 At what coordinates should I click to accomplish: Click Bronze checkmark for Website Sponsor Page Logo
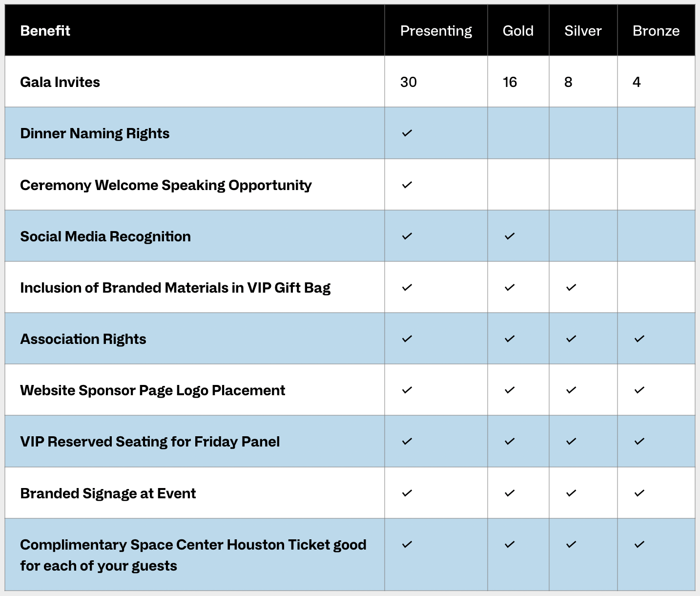(x=639, y=390)
